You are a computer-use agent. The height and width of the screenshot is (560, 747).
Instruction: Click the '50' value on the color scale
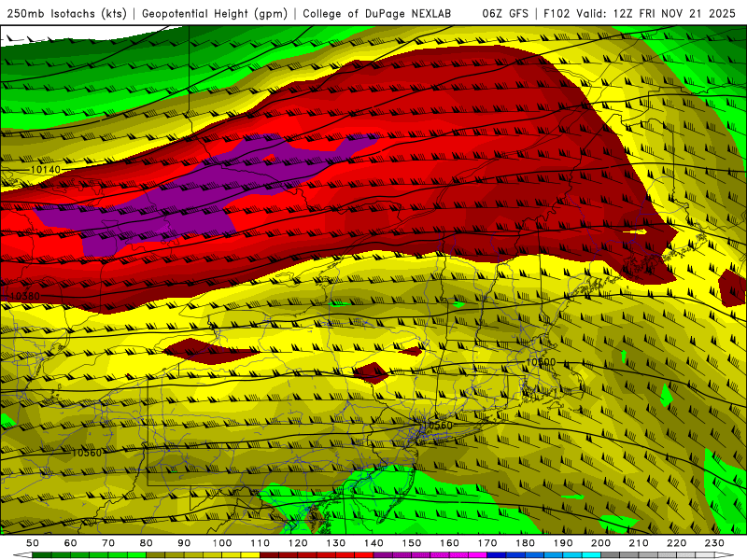(x=33, y=543)
